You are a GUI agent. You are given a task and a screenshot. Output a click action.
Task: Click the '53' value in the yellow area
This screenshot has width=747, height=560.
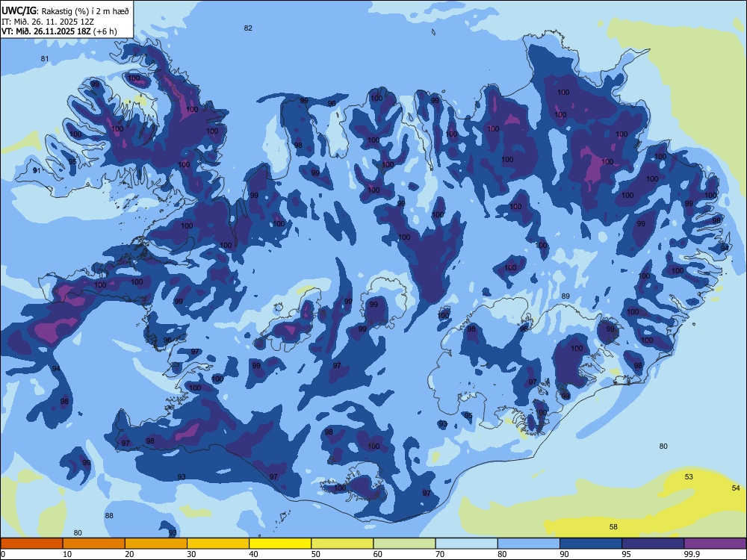pos(689,476)
